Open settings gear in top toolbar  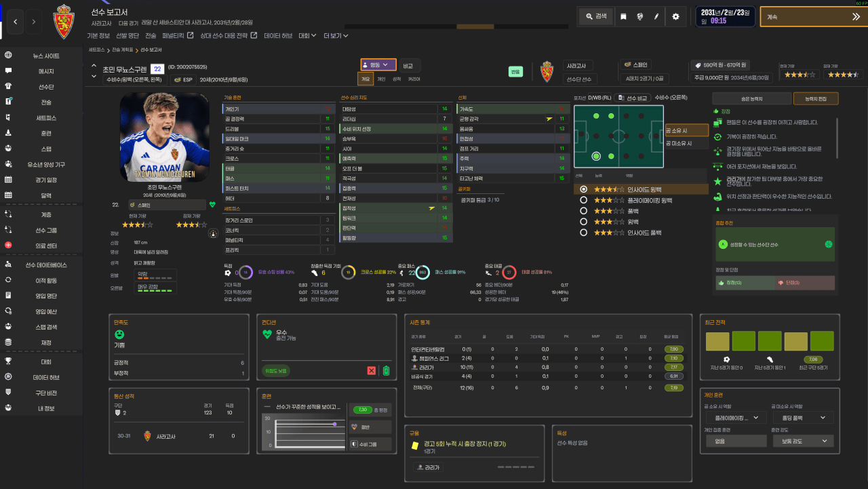675,16
